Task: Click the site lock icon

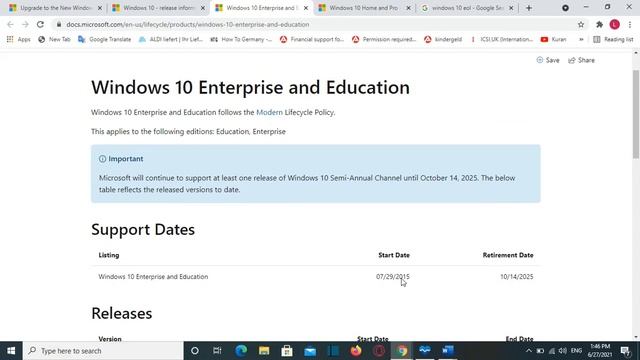Action: coord(59,24)
